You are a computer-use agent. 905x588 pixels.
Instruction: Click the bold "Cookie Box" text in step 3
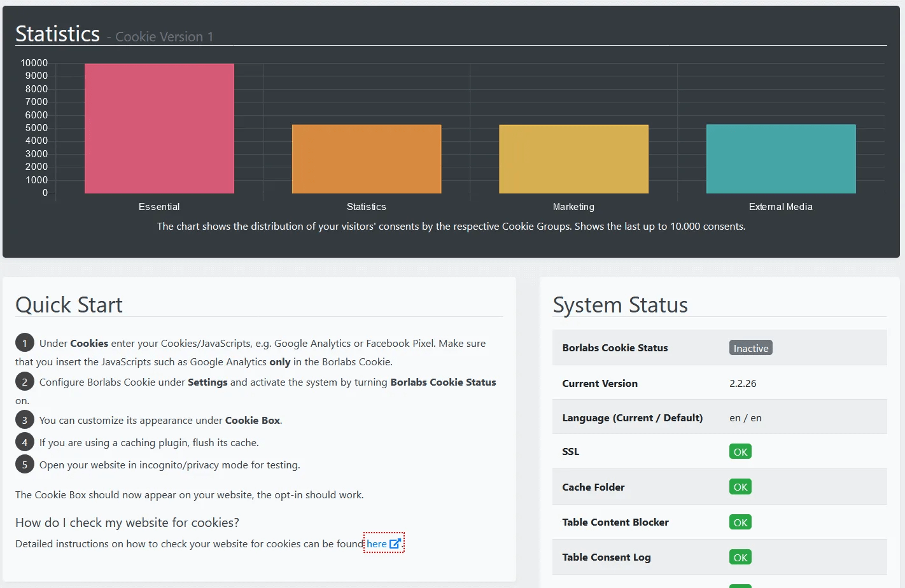[x=253, y=421]
